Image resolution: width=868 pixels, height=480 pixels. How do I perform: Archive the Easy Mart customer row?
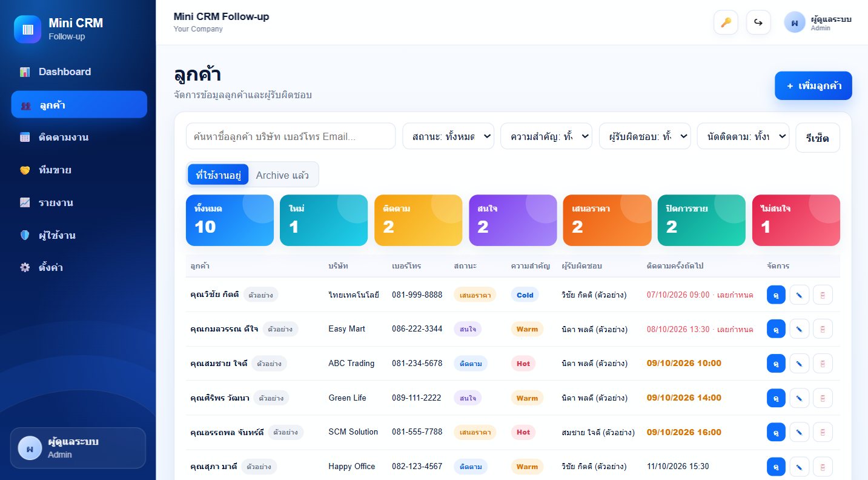pos(823,329)
